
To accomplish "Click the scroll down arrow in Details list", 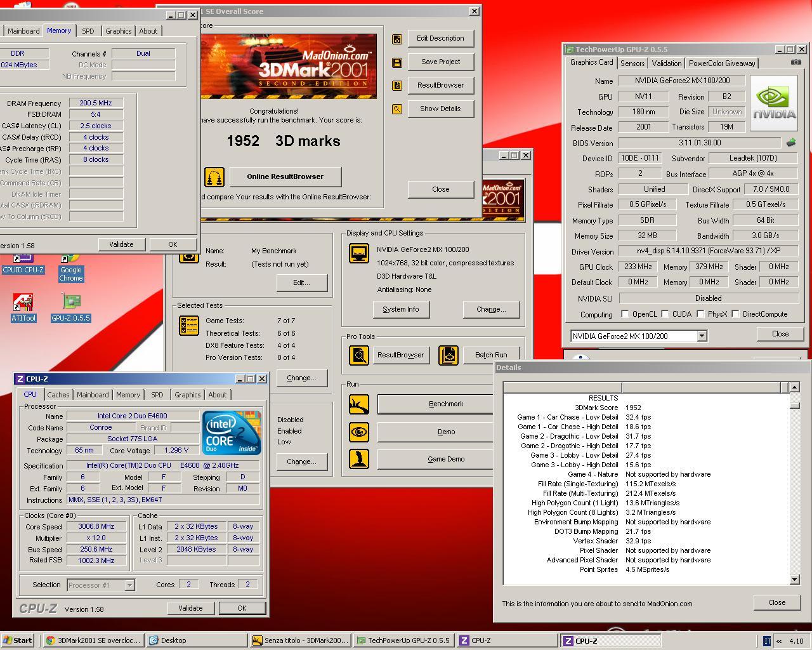I will [x=794, y=579].
